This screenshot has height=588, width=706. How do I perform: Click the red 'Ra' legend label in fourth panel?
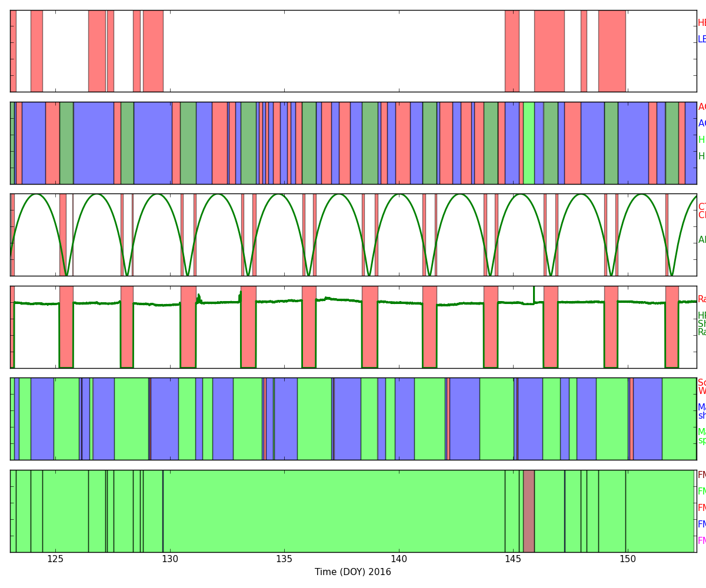(x=701, y=299)
